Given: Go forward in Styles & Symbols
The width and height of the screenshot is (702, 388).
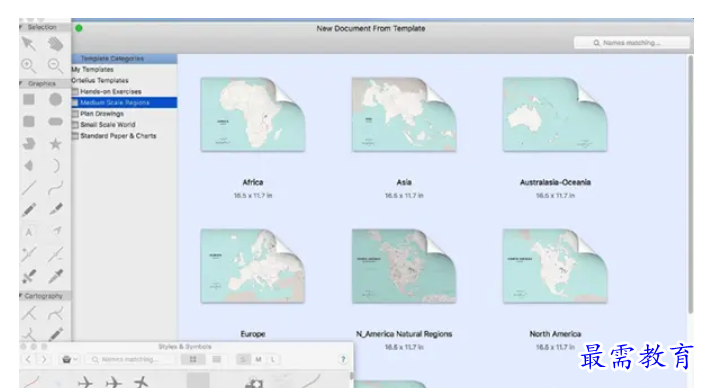Looking at the screenshot, I should 44,359.
